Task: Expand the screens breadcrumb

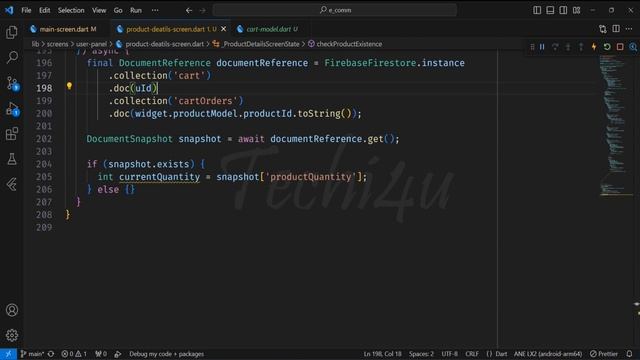Action: (57, 44)
